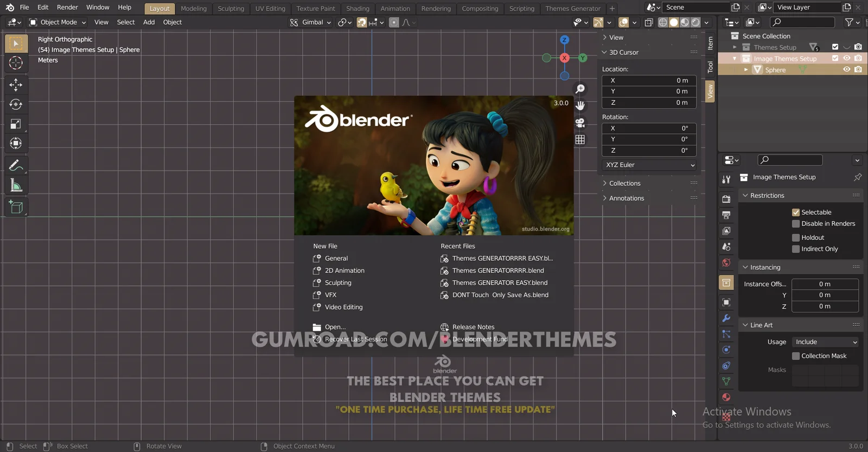Switch to the Sculpting workspace tab

(231, 8)
